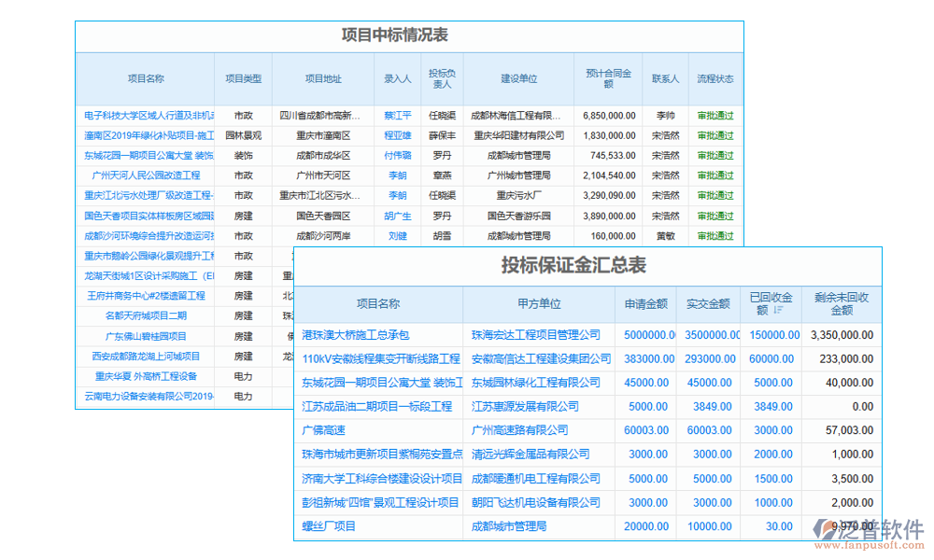Click 审批通过 for 电子科技大学 project row
This screenshot has height=560, width=934.
[x=714, y=115]
